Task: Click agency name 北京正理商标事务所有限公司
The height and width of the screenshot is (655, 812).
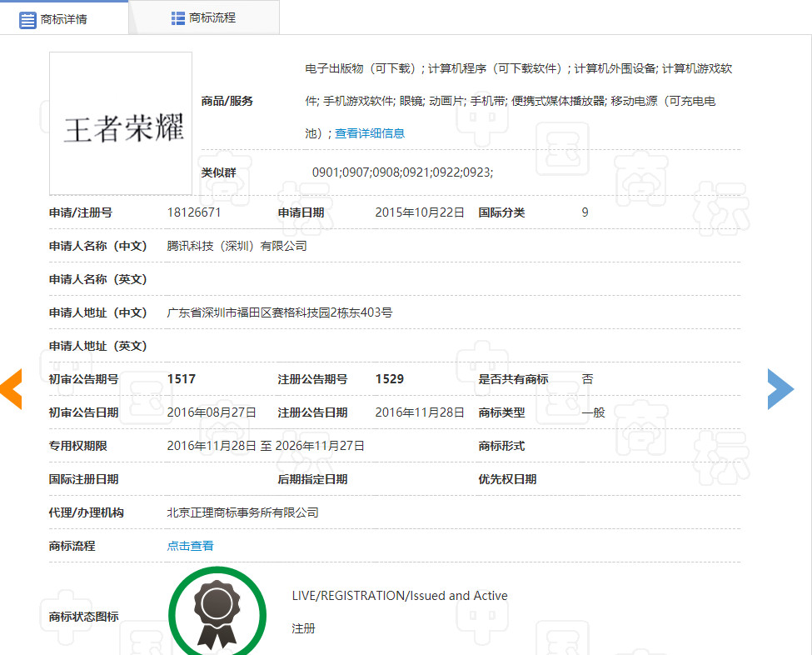Action: point(242,512)
